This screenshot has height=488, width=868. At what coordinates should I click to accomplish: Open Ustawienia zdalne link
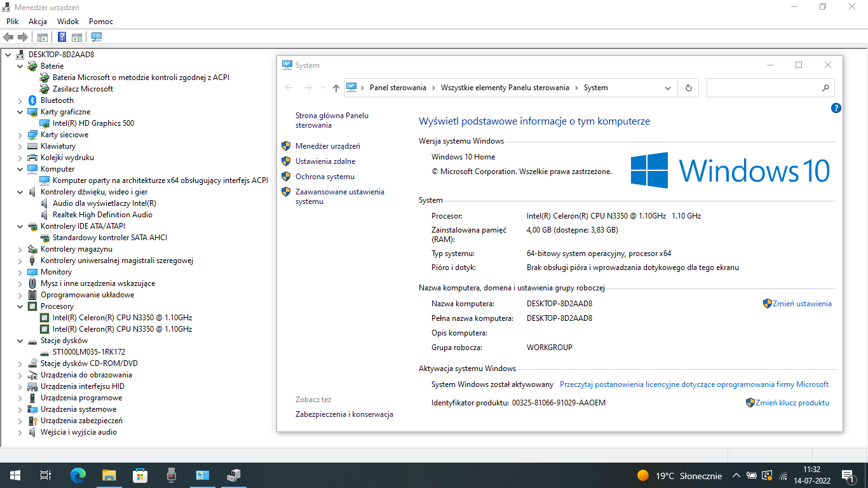tap(325, 161)
